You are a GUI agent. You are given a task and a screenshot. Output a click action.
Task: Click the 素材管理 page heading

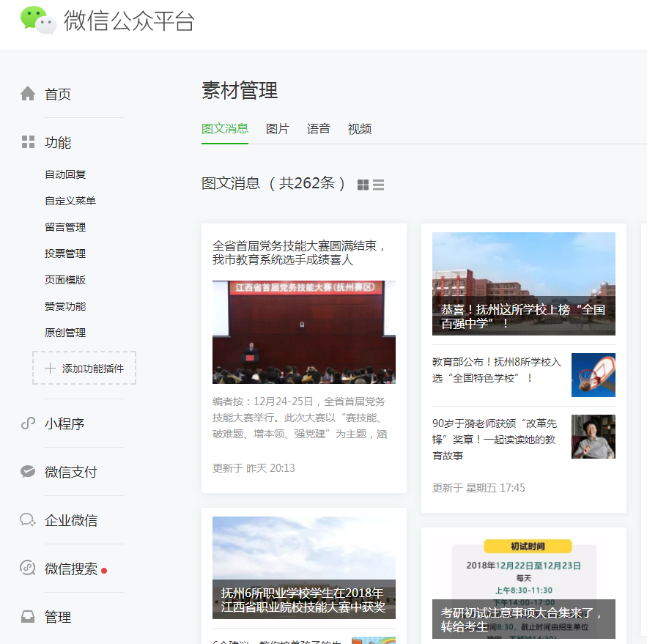[240, 90]
